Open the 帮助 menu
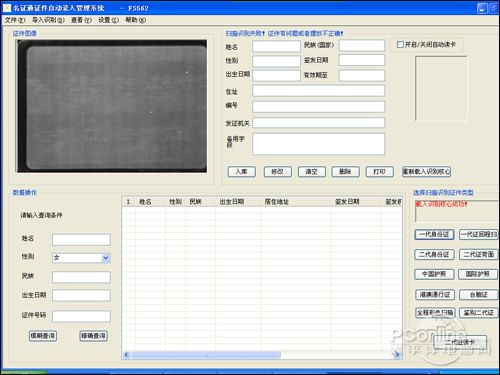Screen dimensions: 500x375 [x=135, y=20]
